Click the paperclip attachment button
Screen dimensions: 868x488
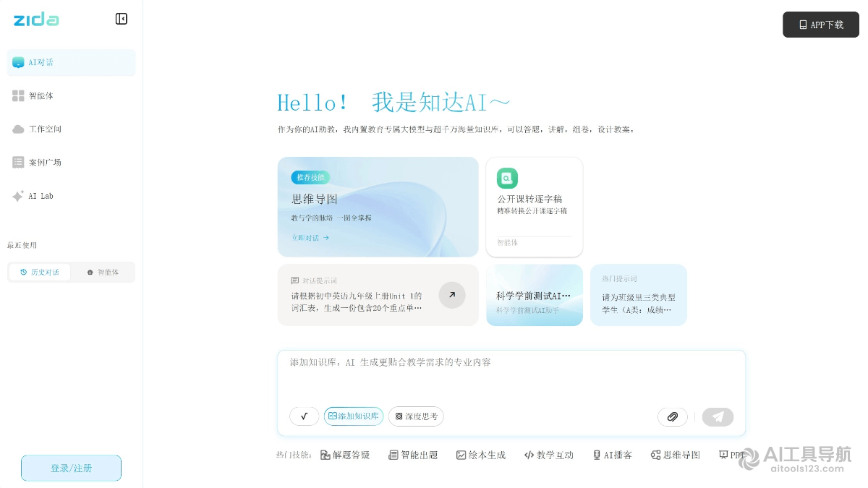[x=673, y=417]
